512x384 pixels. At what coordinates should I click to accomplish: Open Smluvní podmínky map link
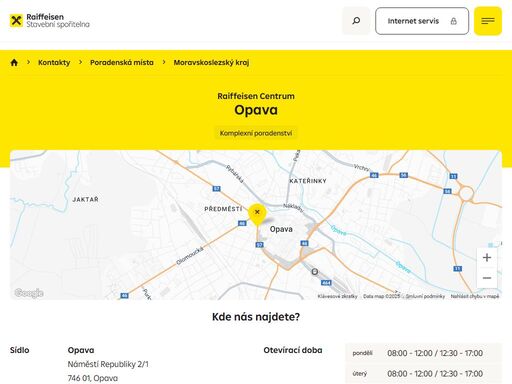tap(425, 296)
